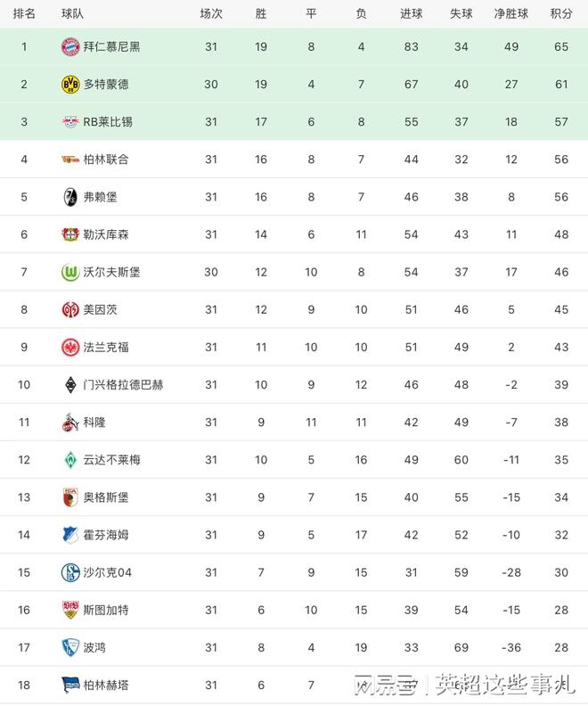
Task: Click team name 斯图加特
Action: click(x=106, y=610)
